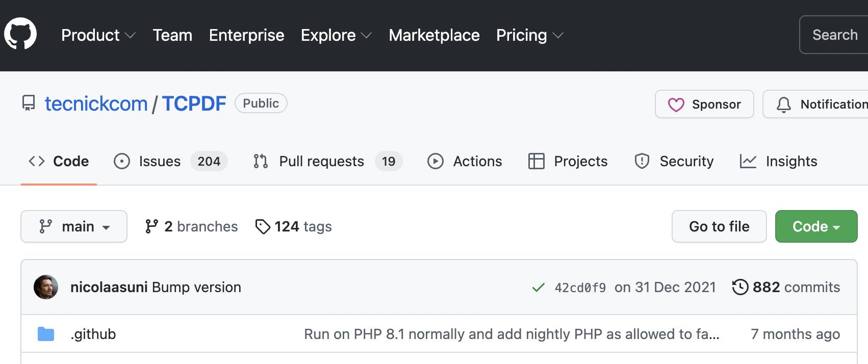868x364 pixels.
Task: Click the Code tab angle-brackets icon
Action: 37,161
